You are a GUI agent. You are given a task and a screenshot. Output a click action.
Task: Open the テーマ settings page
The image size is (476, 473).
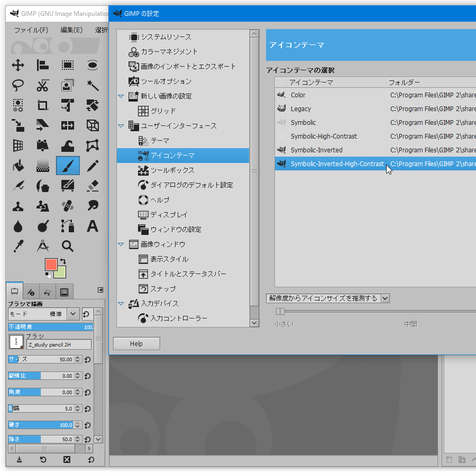pos(183,141)
